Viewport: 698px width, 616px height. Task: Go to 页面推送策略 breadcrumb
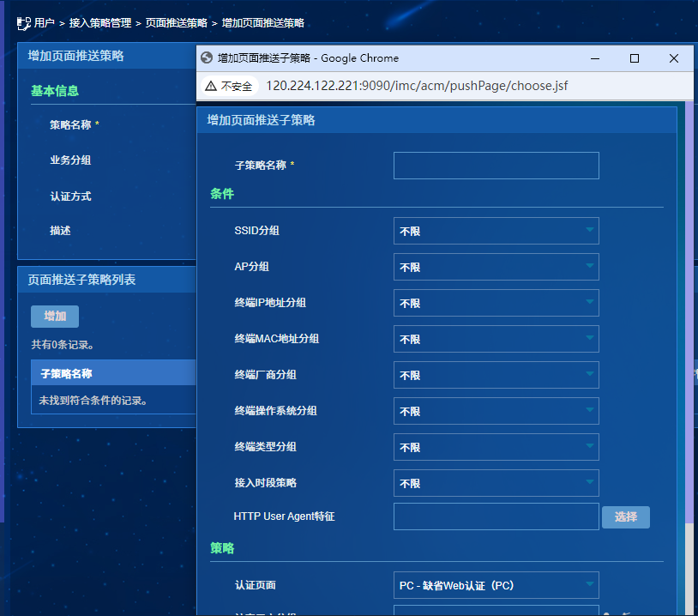click(177, 23)
